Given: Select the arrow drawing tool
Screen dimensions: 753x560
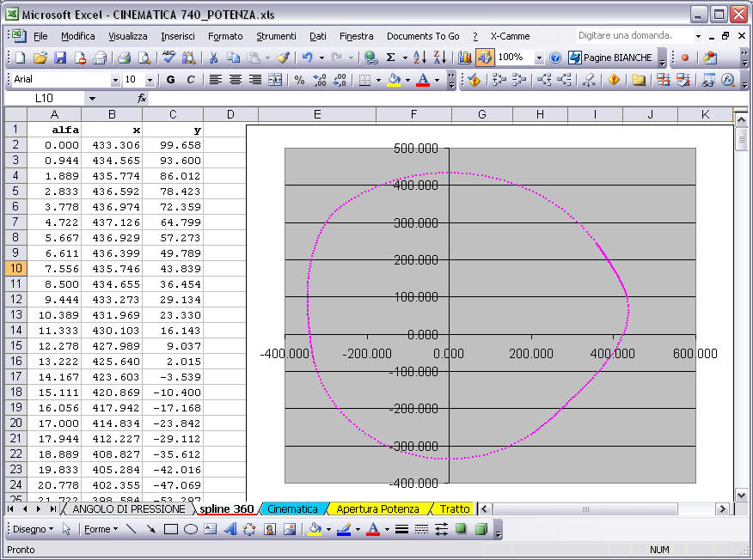Looking at the screenshot, I should pyautogui.click(x=150, y=529).
